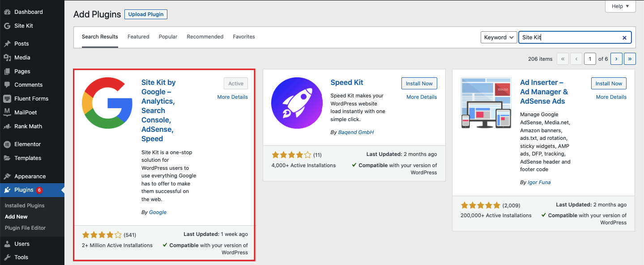Click the Comments bubble icon
The height and width of the screenshot is (265, 644).
pyautogui.click(x=7, y=85)
